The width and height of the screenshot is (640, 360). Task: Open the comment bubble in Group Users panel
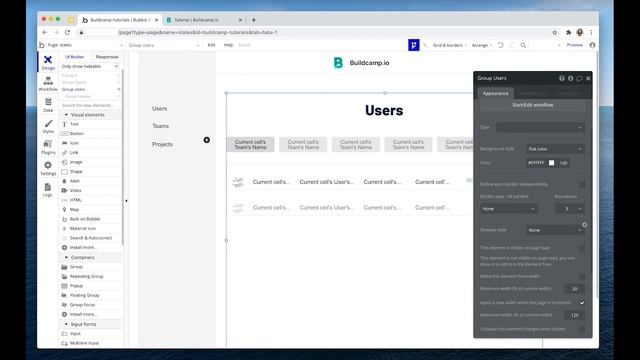pos(579,78)
